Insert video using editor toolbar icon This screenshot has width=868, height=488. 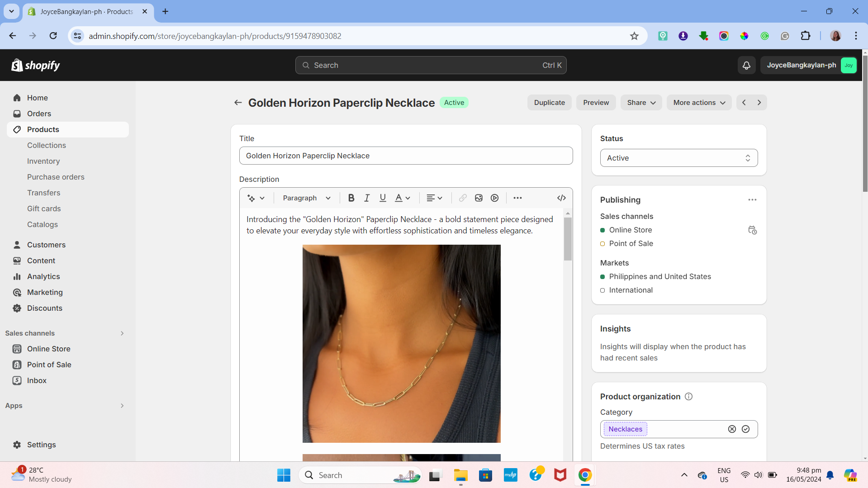pyautogui.click(x=494, y=198)
